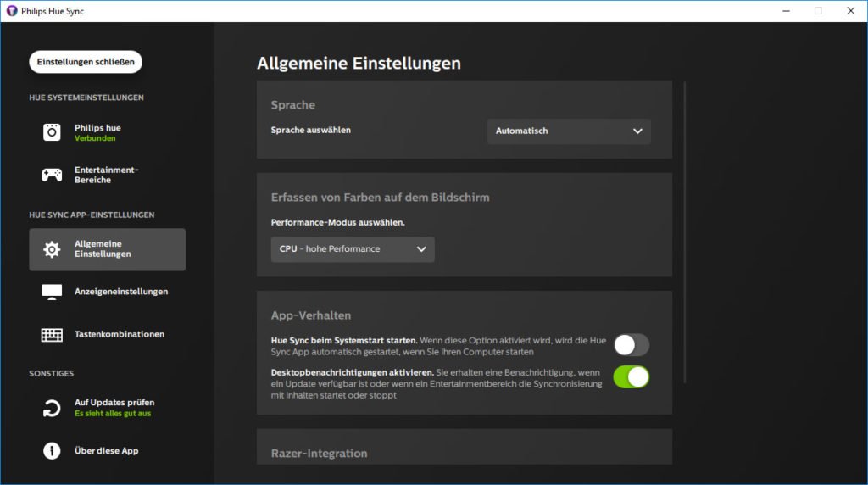Enable Hue Sync beim Systemstart starten toggle
Screen dimensions: 868x485
[631, 345]
